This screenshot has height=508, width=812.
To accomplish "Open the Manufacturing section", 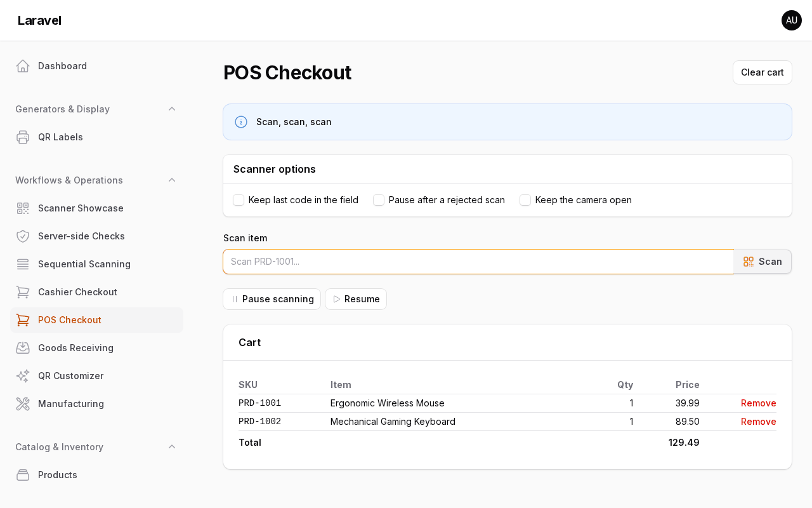I will tap(96, 404).
